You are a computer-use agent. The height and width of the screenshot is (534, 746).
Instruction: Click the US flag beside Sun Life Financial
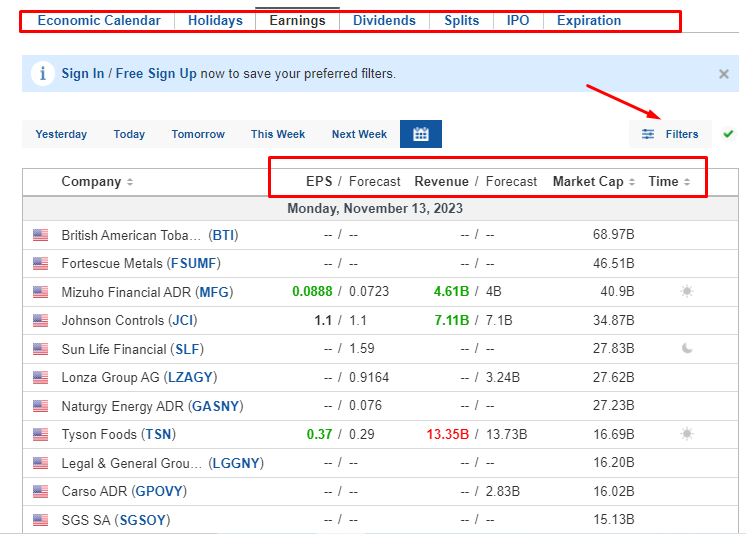point(40,349)
